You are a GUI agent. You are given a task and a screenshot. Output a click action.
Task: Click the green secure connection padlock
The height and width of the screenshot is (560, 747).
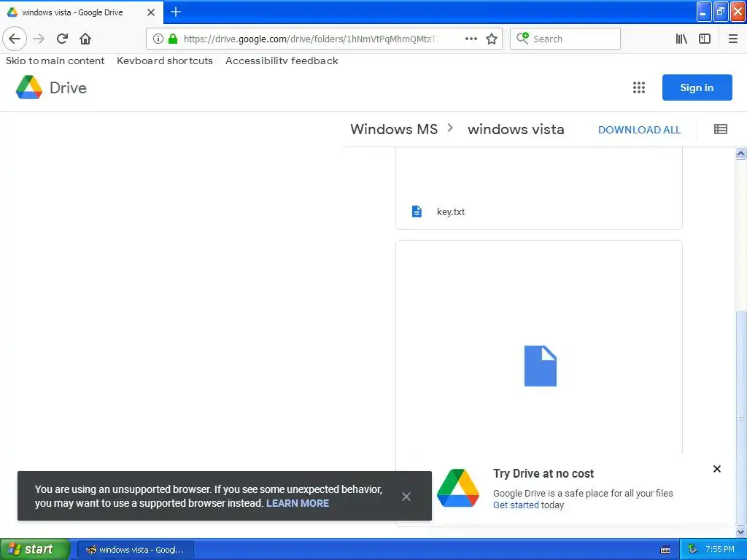173,39
